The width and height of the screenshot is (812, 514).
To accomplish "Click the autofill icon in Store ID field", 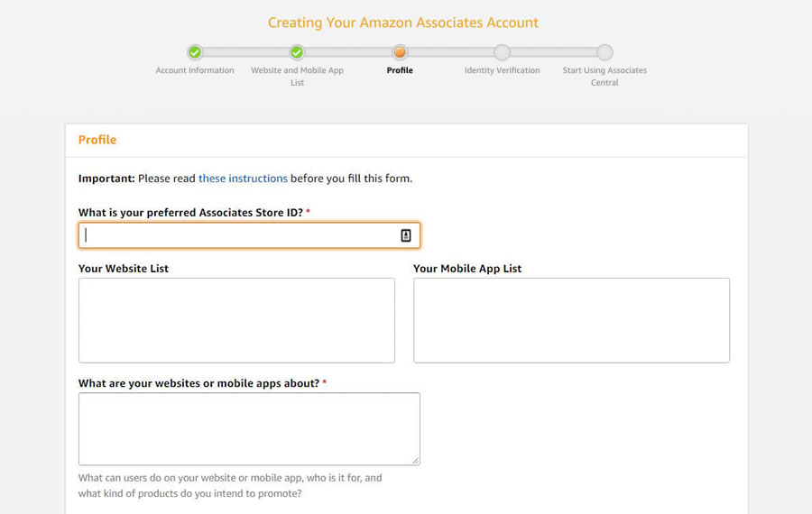I will tap(405, 235).
